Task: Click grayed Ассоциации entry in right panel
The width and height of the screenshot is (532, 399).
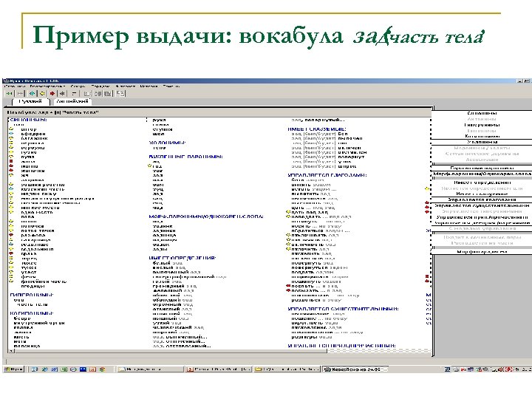Action: pyautogui.click(x=482, y=160)
